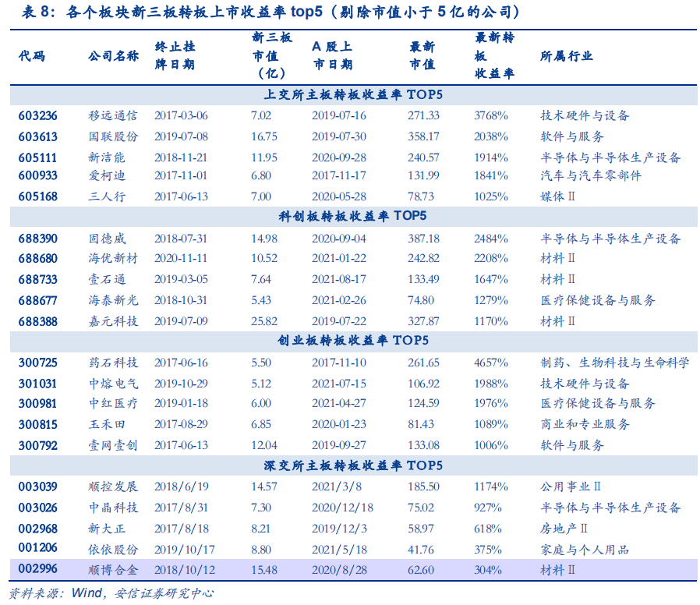Viewport: 700px width, 605px height.
Task: Click stock code 605111
Action: pyautogui.click(x=38, y=158)
